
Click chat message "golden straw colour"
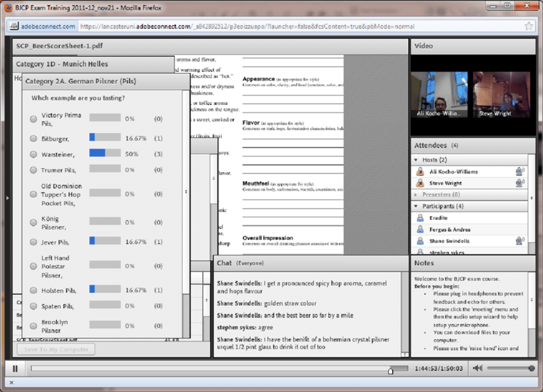pos(290,303)
